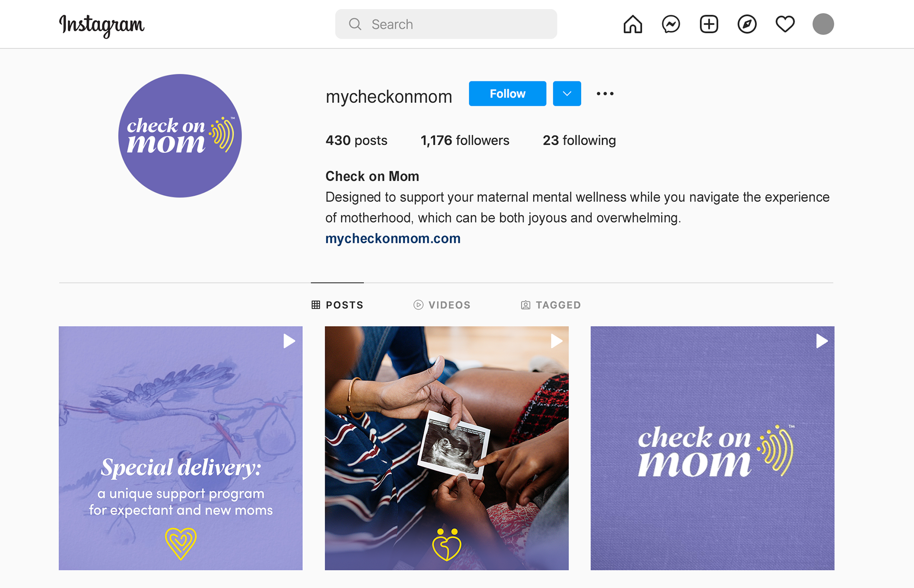Open the Explore compass icon
This screenshot has height=588, width=914.
coord(747,24)
